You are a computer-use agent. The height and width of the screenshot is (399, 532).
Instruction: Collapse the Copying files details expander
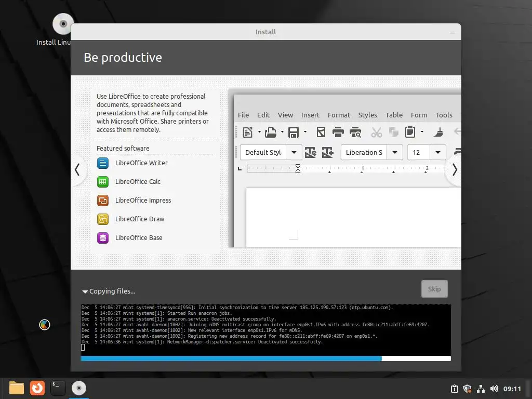click(x=85, y=291)
